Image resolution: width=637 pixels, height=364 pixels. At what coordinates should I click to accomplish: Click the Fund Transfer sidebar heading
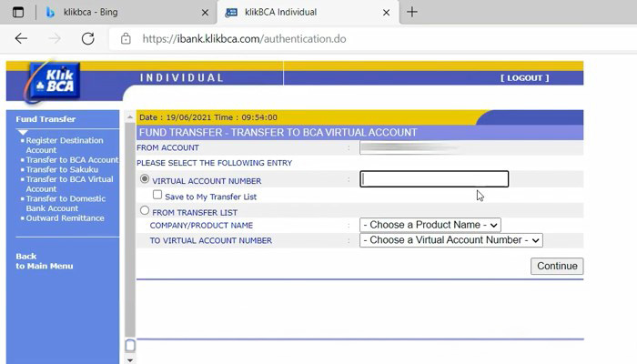coord(45,119)
